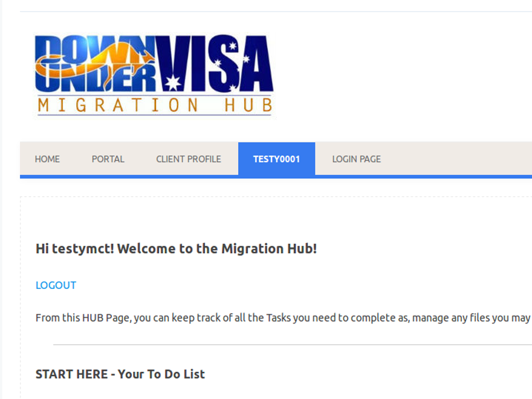
Task: Click the MIGRATION HUB text under the logo
Action: 154,106
